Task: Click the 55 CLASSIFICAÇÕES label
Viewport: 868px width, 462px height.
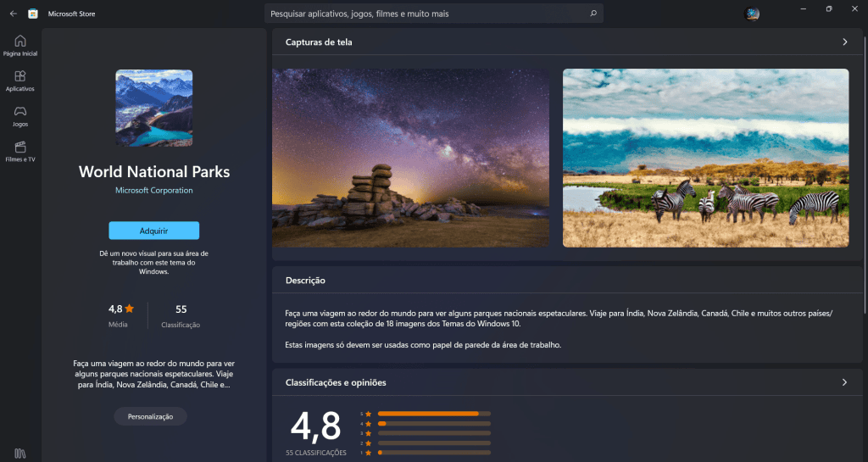Action: coord(316,453)
